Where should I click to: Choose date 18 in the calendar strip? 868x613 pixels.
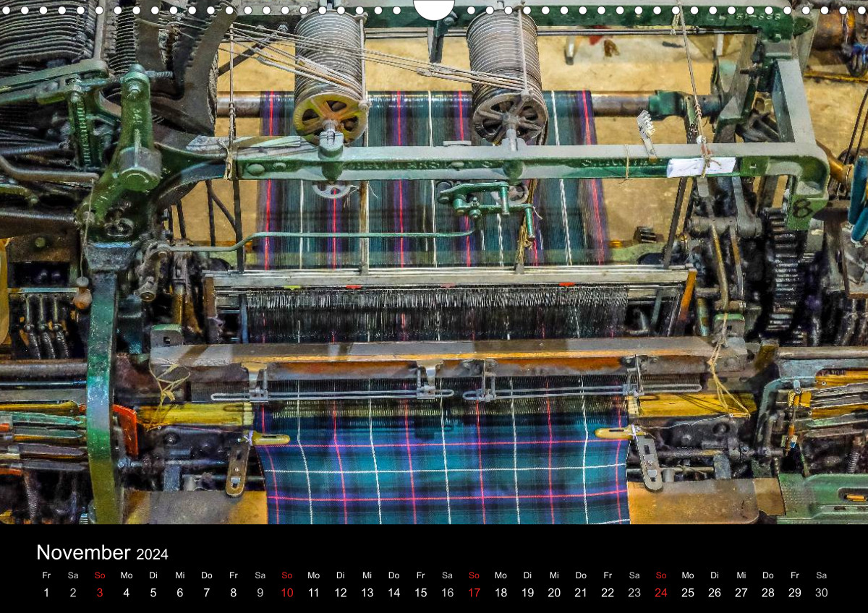[501, 593]
